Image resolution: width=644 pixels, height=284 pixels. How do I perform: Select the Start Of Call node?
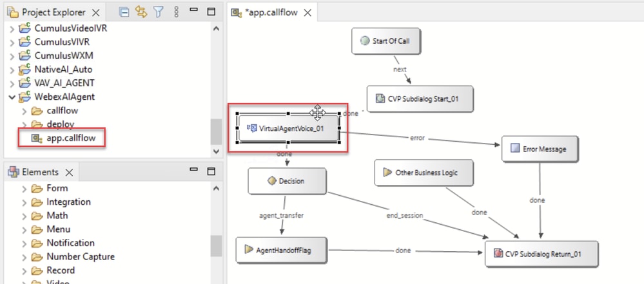coord(385,41)
